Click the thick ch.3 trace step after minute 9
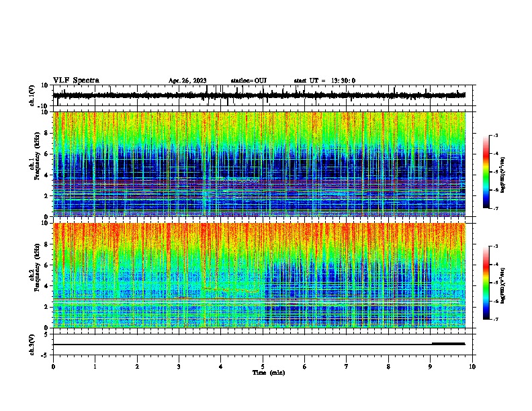The width and height of the screenshot is (532, 411). click(448, 344)
